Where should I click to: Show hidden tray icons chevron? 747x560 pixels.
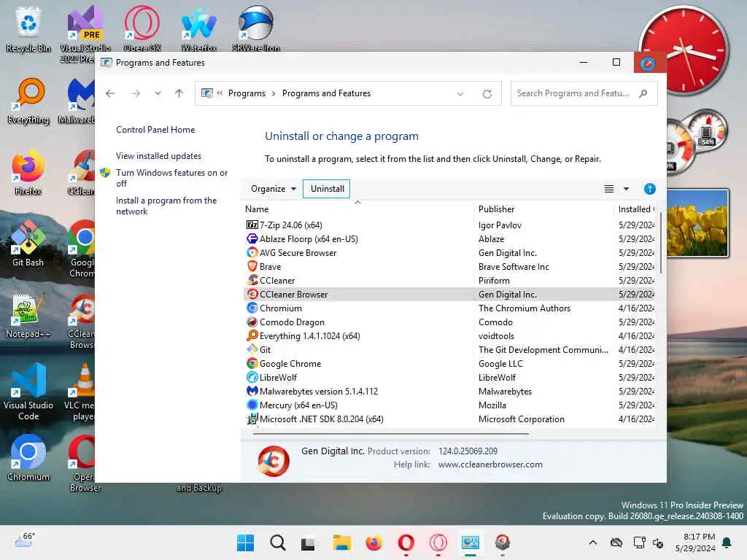(x=593, y=542)
